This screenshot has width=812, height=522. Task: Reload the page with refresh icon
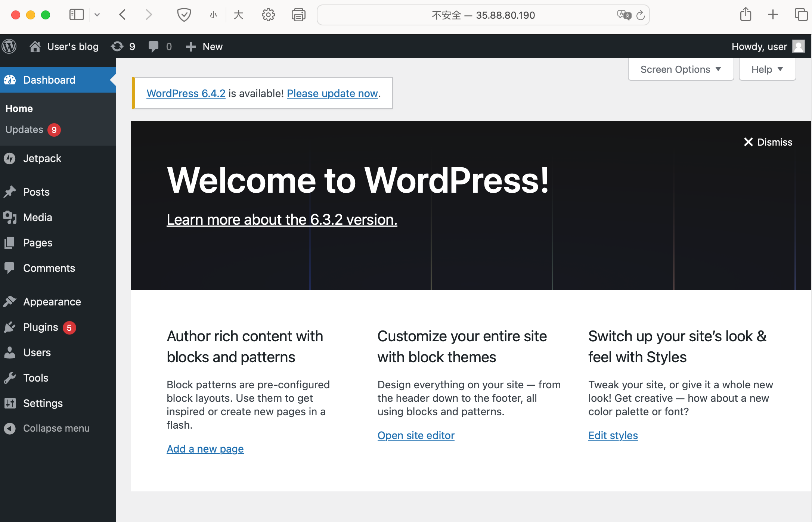[x=641, y=15]
